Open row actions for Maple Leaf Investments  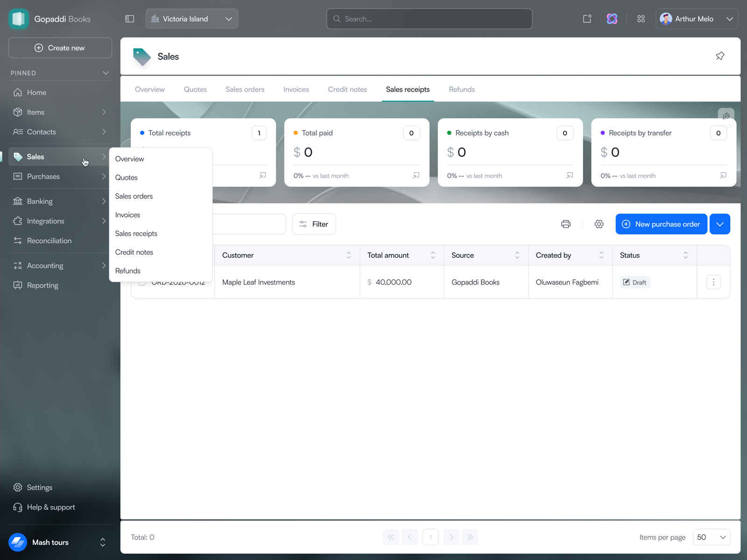[713, 282]
